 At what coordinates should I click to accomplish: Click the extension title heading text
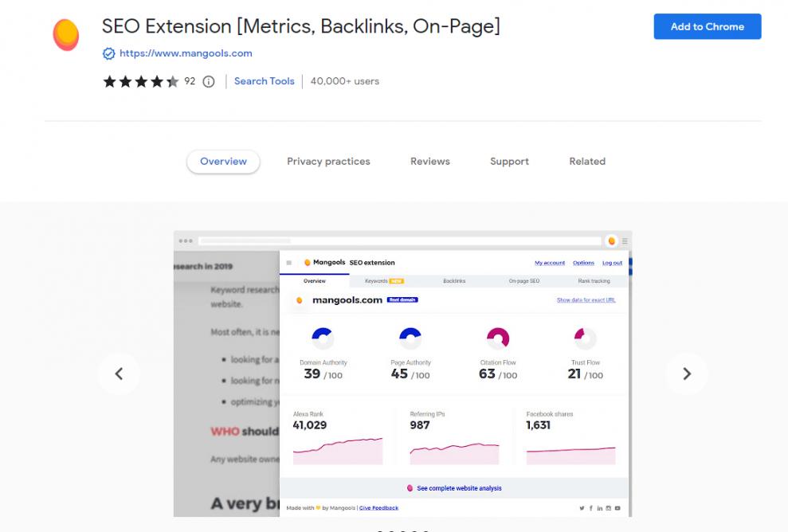[x=301, y=26]
